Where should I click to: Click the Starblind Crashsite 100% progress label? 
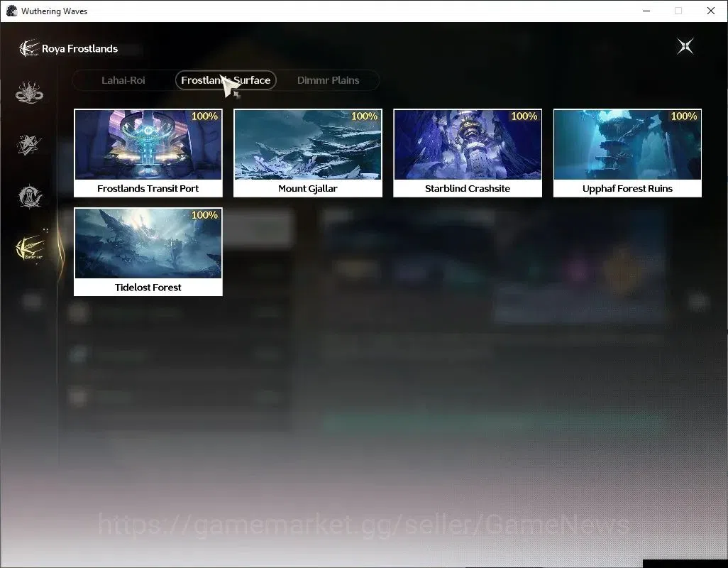click(x=524, y=116)
